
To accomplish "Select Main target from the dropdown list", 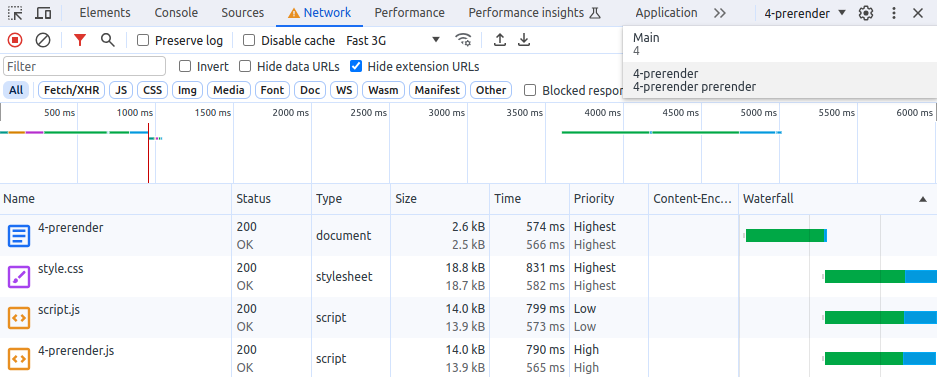I will point(779,44).
